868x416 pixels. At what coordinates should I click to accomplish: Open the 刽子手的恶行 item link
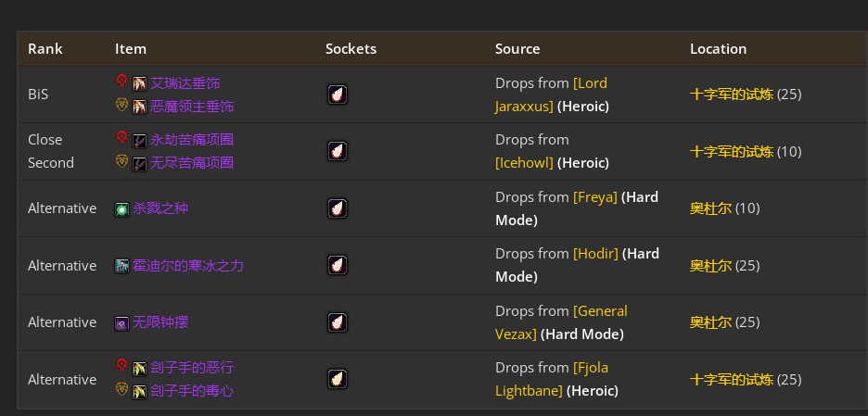(192, 368)
